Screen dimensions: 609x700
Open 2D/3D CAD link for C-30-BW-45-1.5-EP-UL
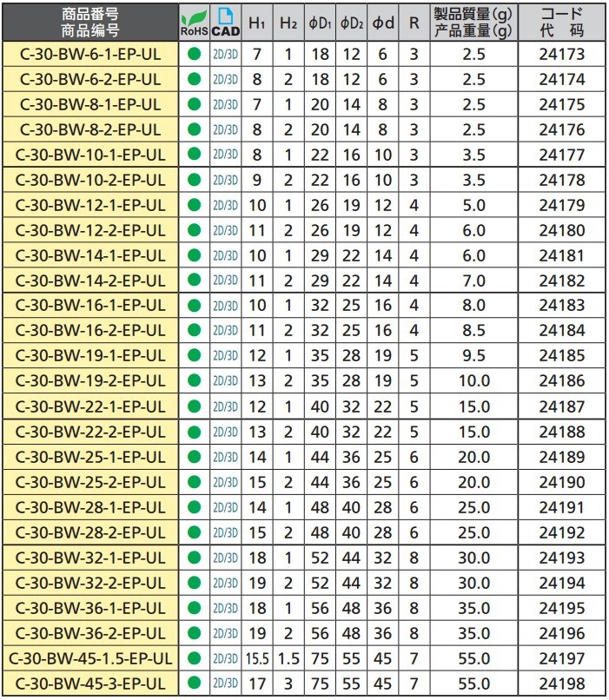point(225,658)
